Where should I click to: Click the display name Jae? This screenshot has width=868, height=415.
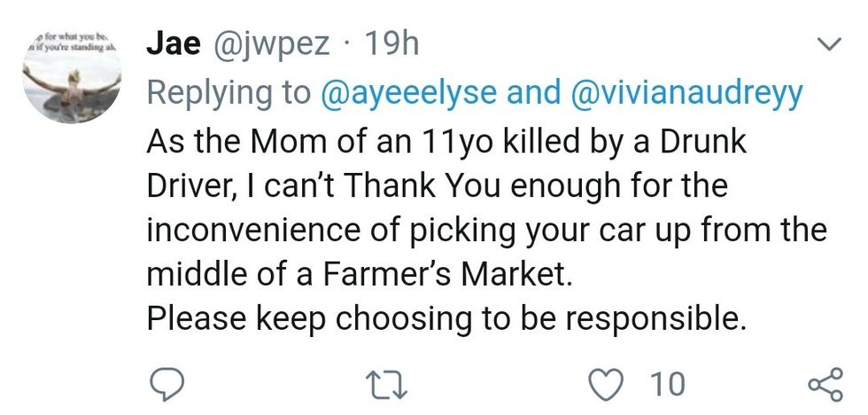tap(173, 44)
